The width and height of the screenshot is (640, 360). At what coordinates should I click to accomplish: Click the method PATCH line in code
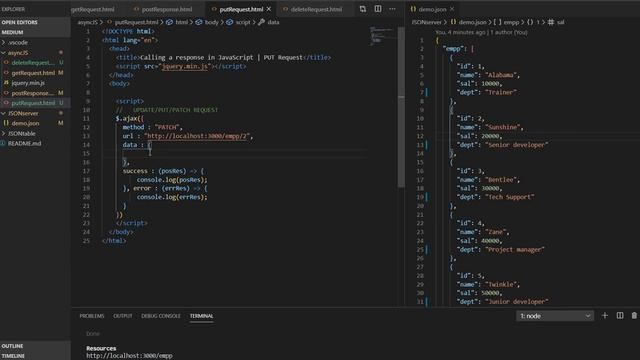click(153, 127)
